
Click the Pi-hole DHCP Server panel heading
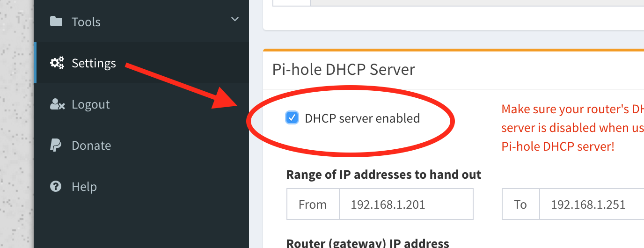tap(344, 70)
